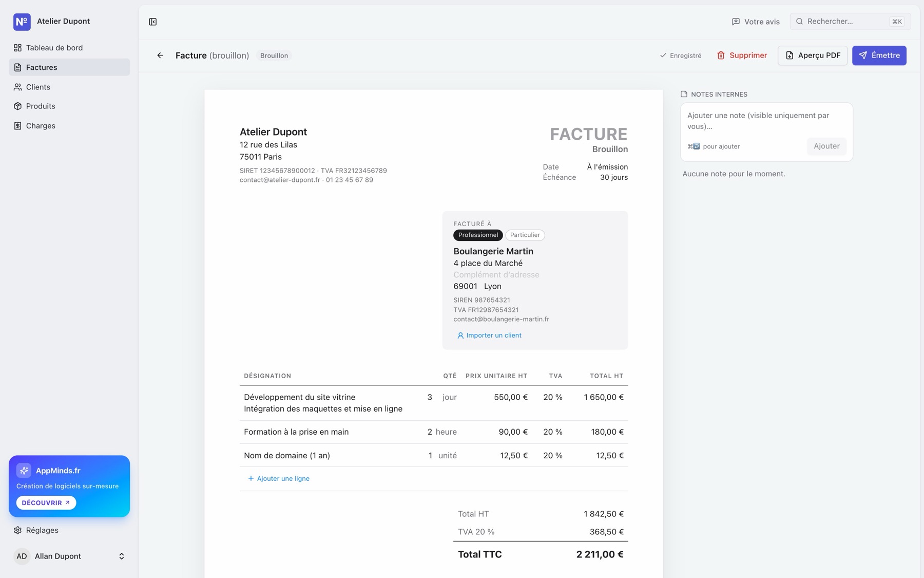Click Ajouter une ligne link
The height and width of the screenshot is (578, 924).
tap(279, 479)
